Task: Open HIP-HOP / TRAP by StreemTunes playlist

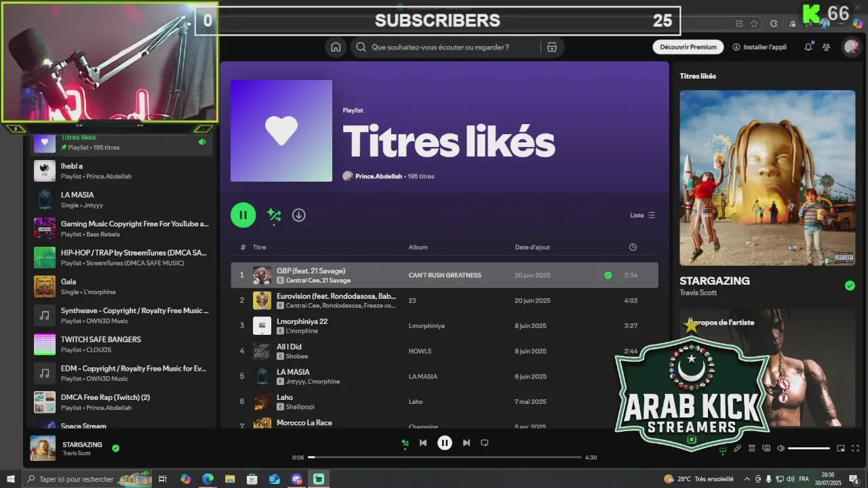Action: coord(121,258)
